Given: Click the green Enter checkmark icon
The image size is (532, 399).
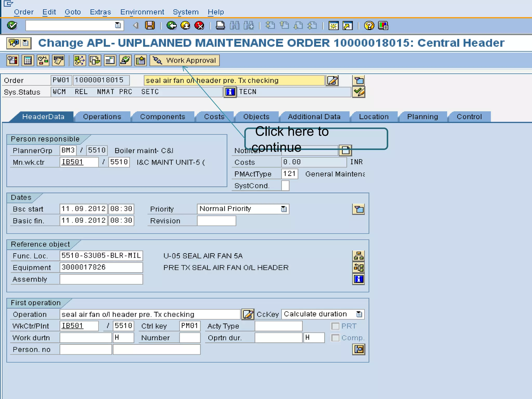Looking at the screenshot, I should click(12, 25).
